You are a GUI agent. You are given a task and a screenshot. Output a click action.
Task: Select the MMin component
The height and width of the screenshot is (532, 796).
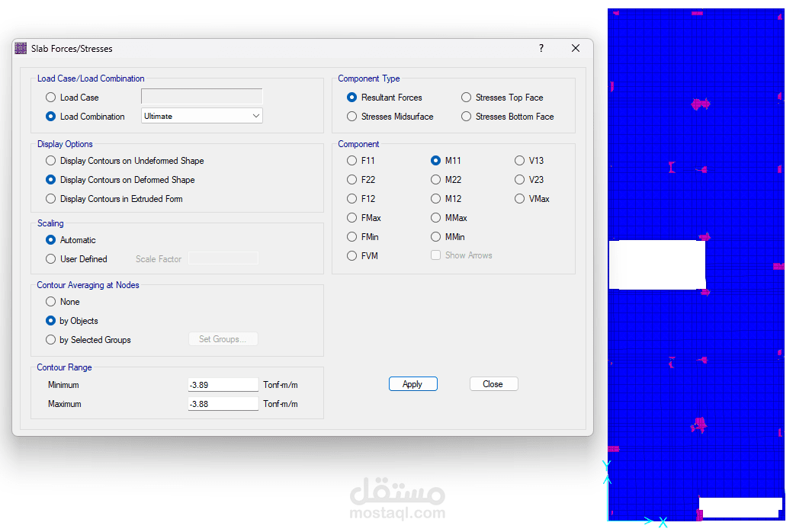435,237
